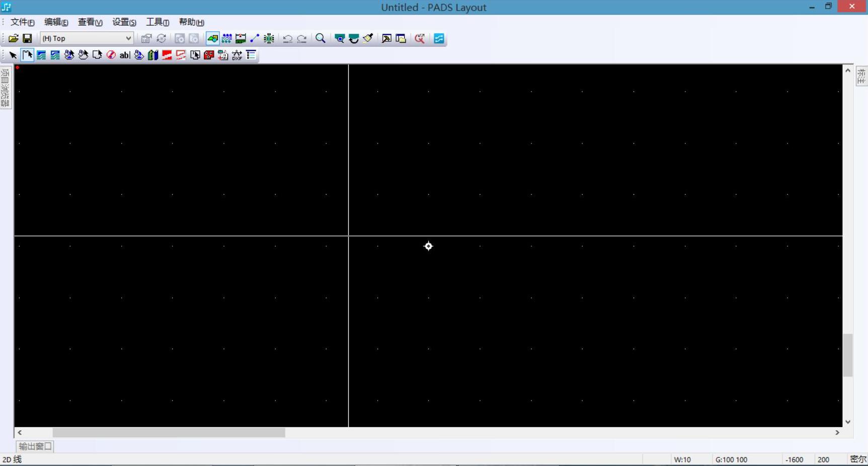
Task: Toggle the Design toolbar button
Action: 227,38
